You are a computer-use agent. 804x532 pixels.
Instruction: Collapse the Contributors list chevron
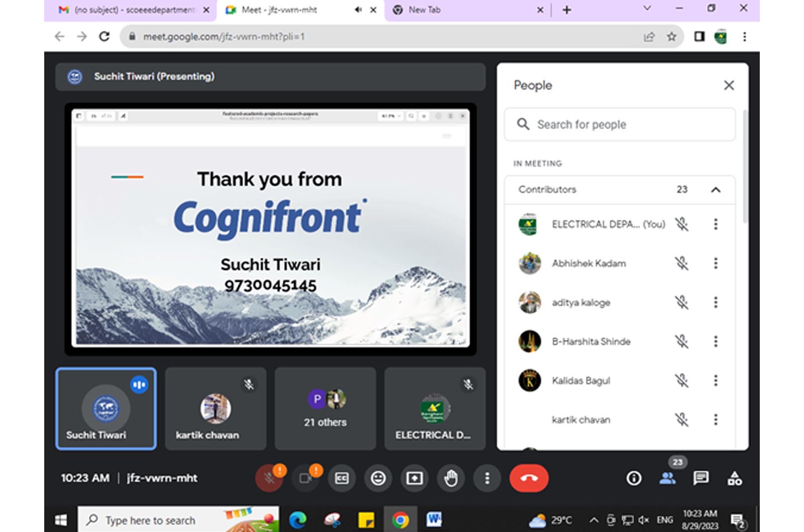click(x=716, y=190)
